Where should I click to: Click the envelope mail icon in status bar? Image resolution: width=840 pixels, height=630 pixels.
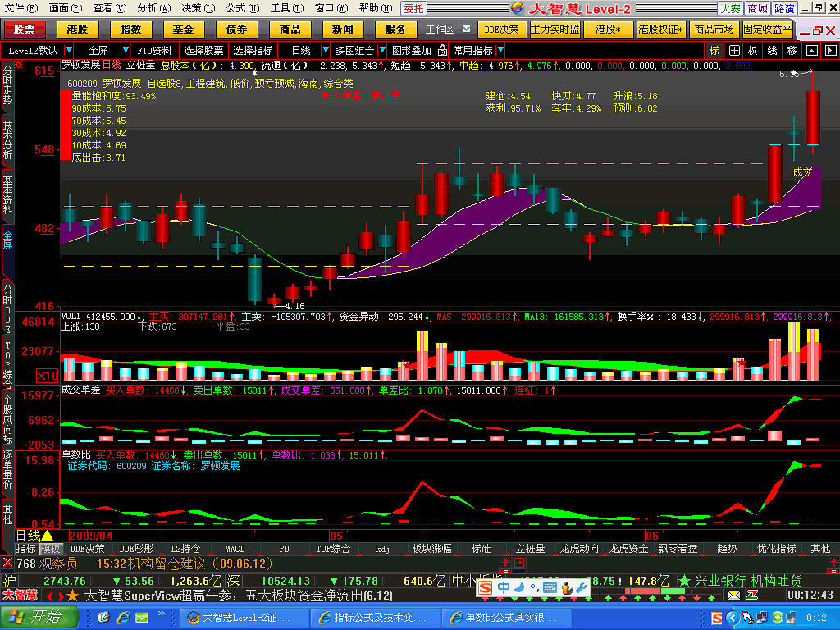(734, 596)
